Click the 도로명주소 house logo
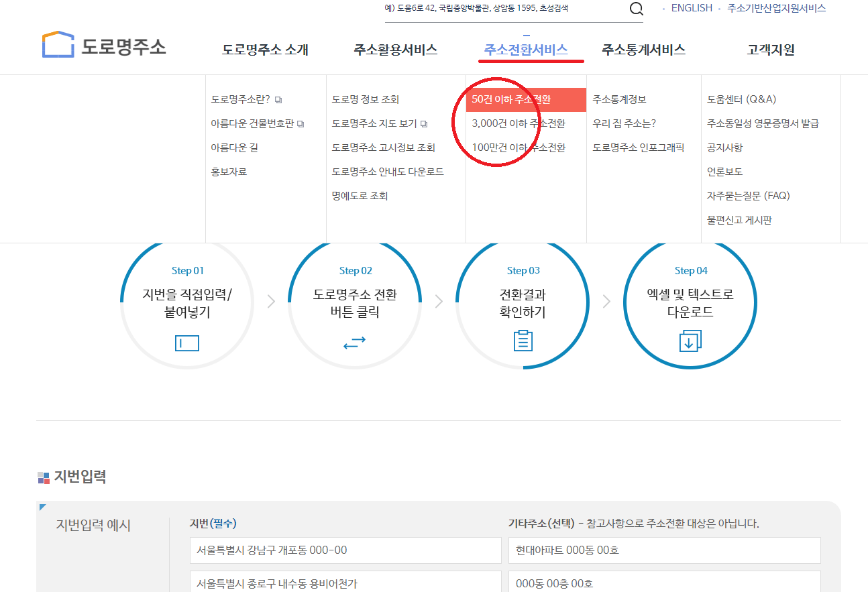Viewport: 868px width, 592px height. click(104, 45)
